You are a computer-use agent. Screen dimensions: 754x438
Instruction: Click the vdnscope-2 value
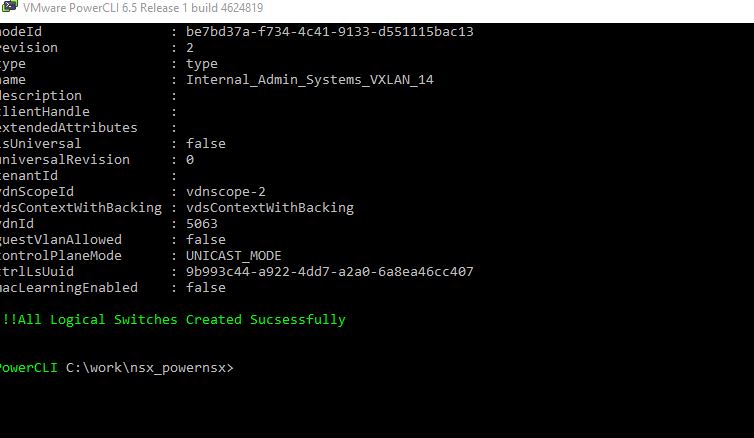pyautogui.click(x=226, y=192)
